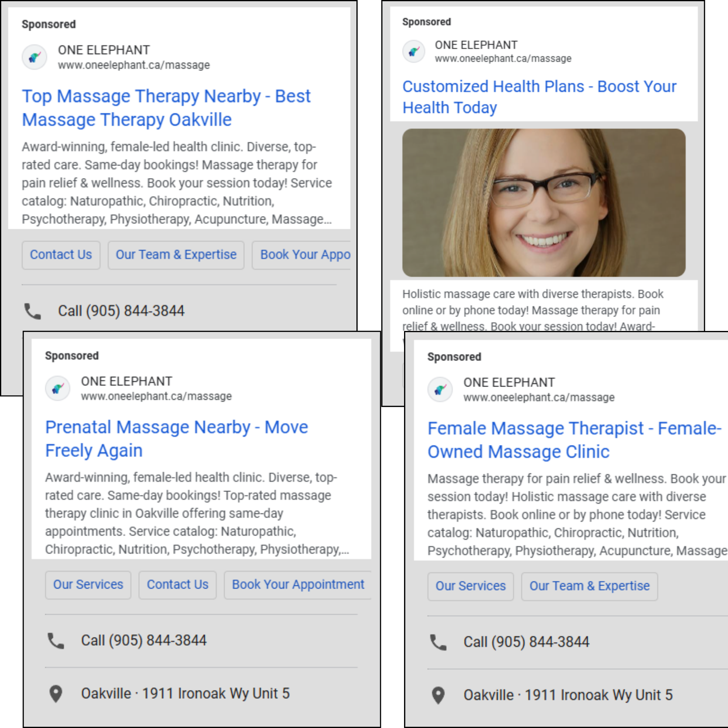
Task: Click Book Your Appointment in the Prenatal Massage ad
Action: 298,585
